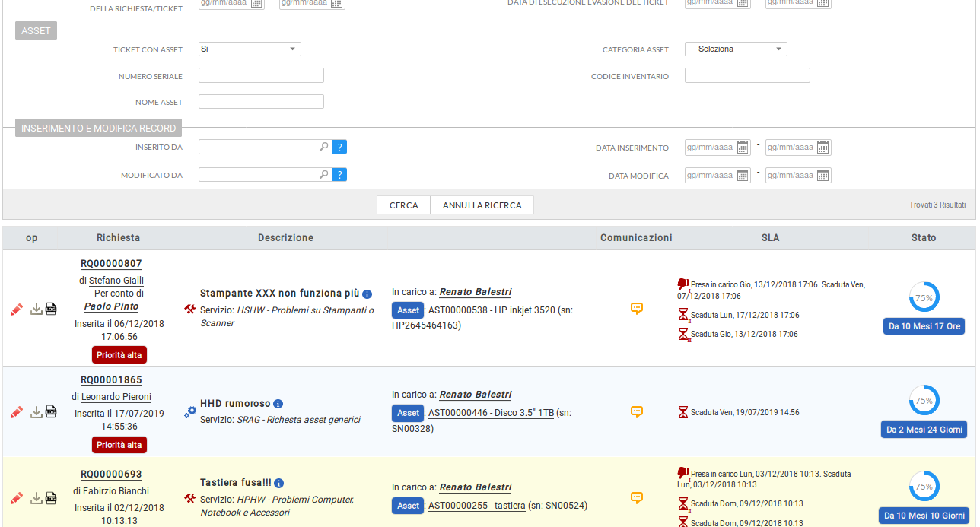Edit ticket RQ00001865 with pencil icon

point(17,412)
